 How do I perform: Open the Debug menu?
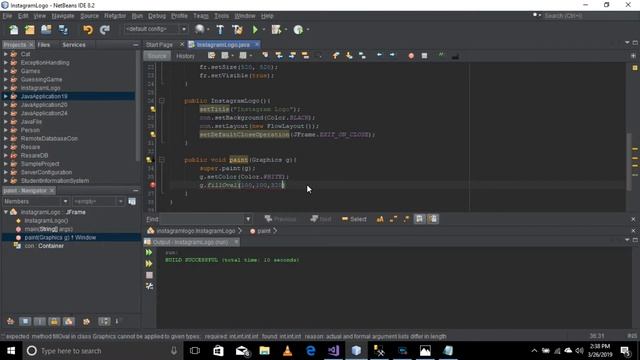click(157, 16)
